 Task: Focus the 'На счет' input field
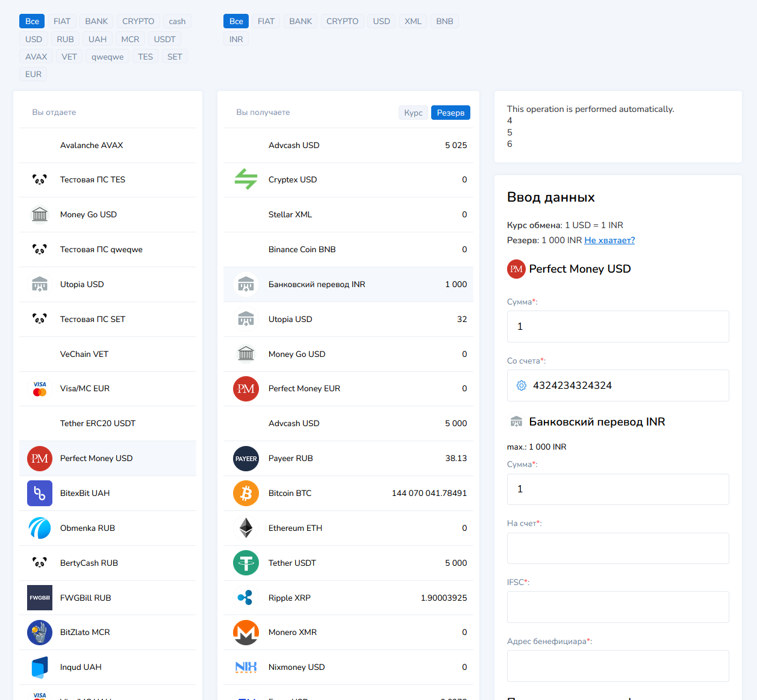(618, 548)
